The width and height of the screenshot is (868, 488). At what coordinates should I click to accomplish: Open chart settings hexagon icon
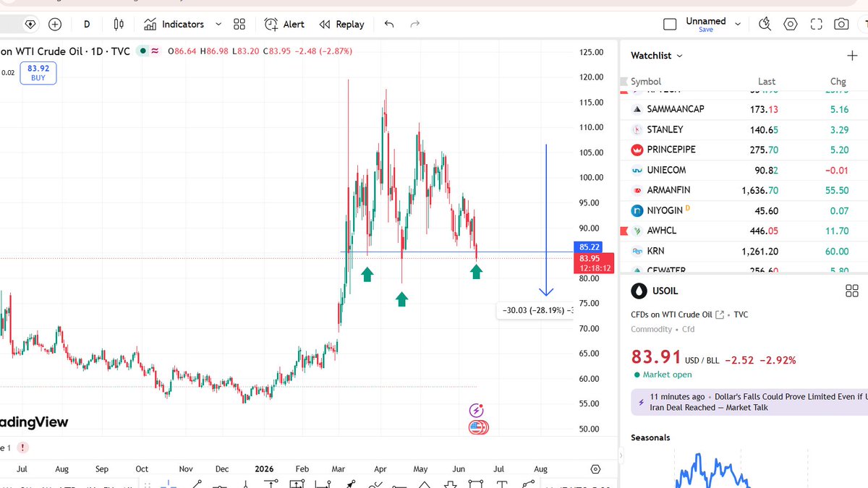[x=791, y=24]
